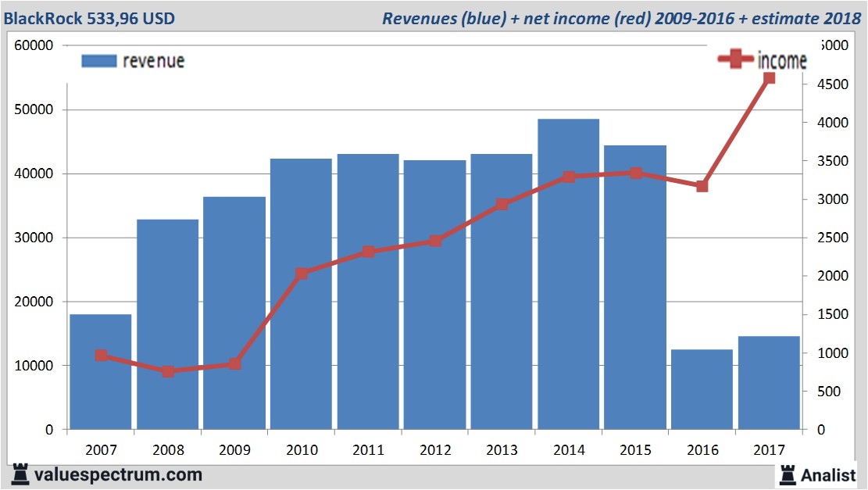Click the 2010 revenue bar

[x=301, y=294]
